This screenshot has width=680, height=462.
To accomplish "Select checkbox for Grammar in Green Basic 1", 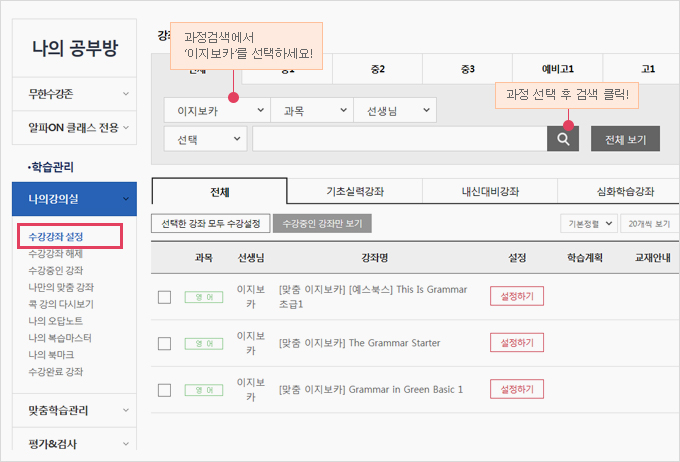I will 165,389.
